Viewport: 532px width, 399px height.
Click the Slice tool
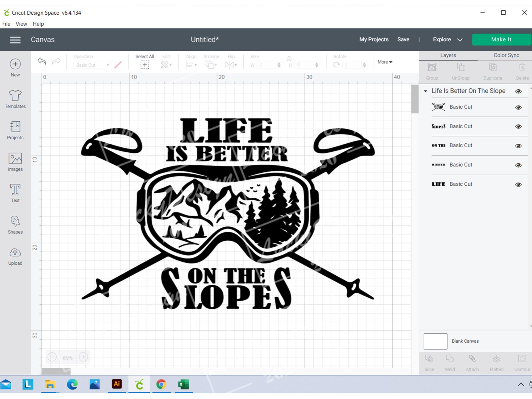429,362
